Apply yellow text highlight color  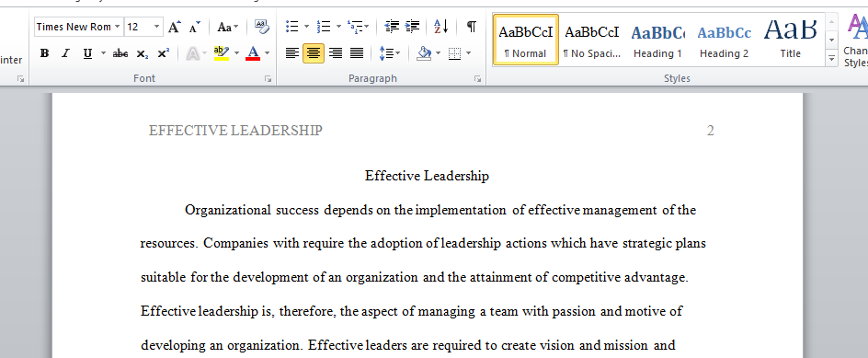coord(222,53)
